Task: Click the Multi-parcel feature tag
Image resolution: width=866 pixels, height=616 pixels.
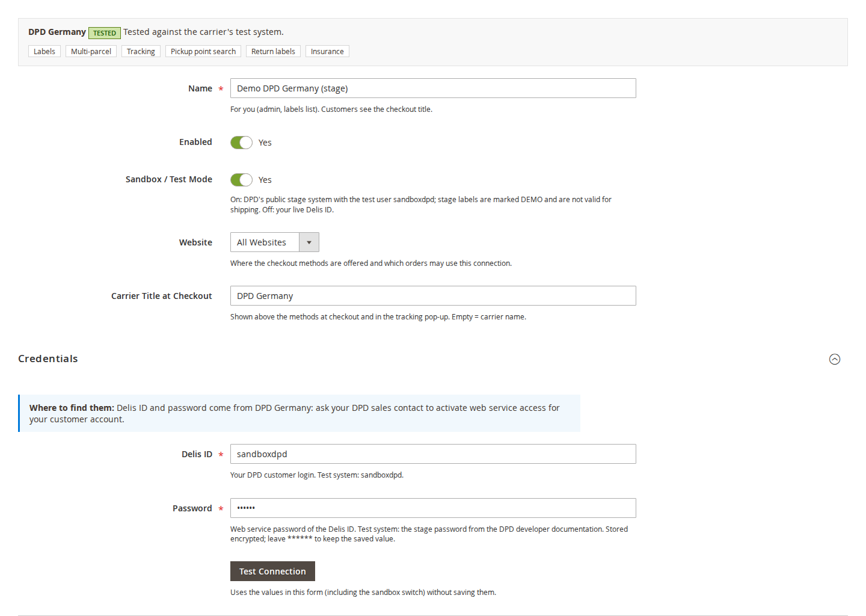Action: point(91,52)
